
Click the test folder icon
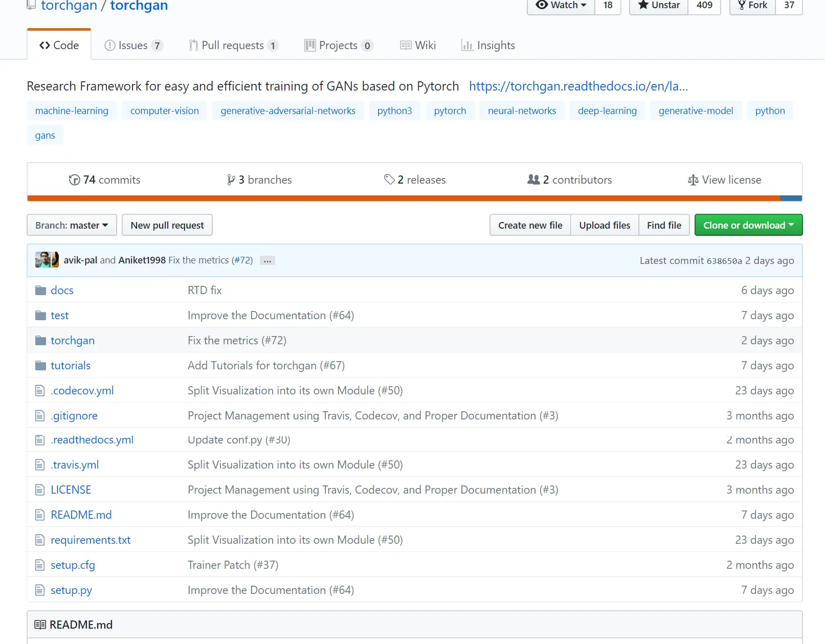point(40,316)
